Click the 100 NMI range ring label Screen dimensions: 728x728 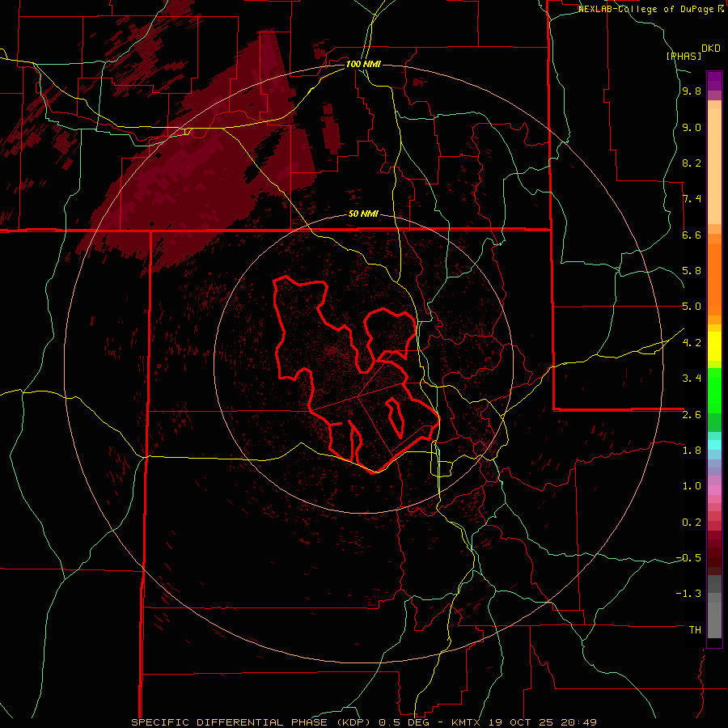363,64
